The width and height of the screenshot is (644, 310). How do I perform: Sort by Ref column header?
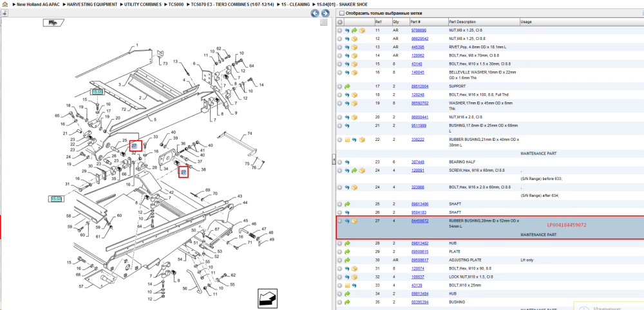[x=378, y=22]
